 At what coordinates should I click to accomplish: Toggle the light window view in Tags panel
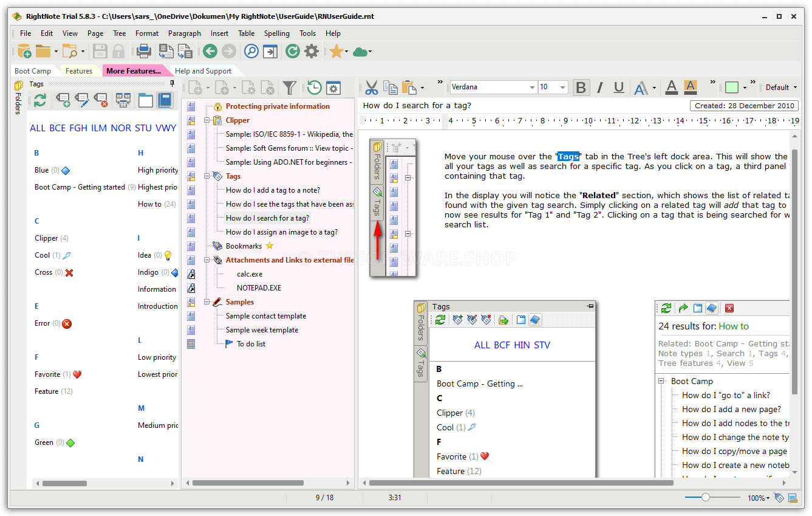(146, 100)
